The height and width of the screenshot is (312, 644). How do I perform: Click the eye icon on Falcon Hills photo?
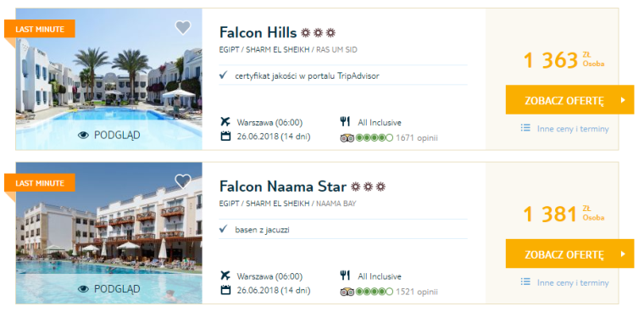pos(83,136)
